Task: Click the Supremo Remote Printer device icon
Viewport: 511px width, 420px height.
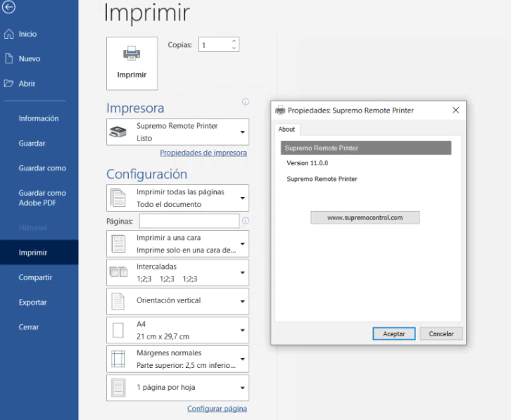Action: 118,132
